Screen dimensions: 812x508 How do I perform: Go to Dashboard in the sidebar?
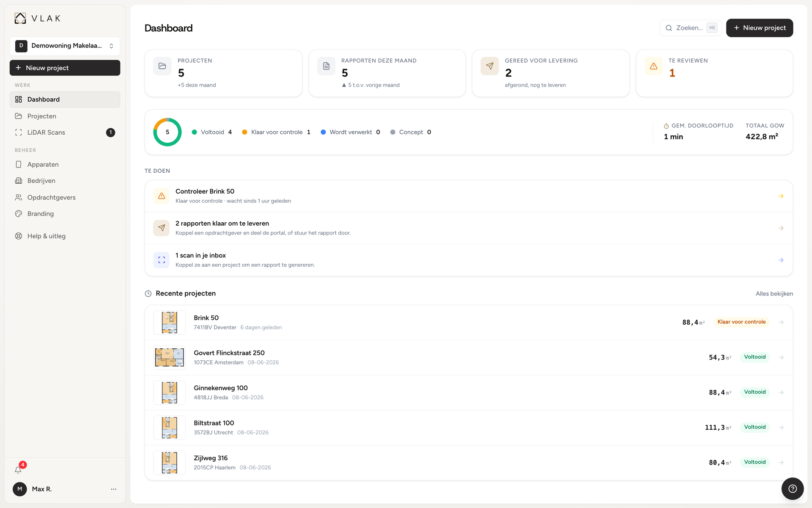coord(65,99)
